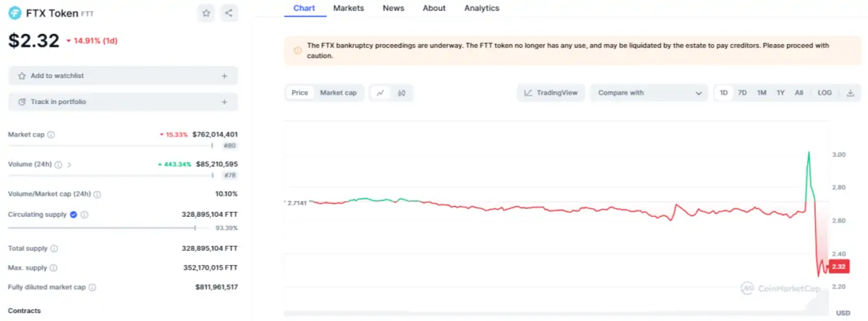868x321 pixels.
Task: Click volume rank #78 badge
Action: pyautogui.click(x=230, y=175)
